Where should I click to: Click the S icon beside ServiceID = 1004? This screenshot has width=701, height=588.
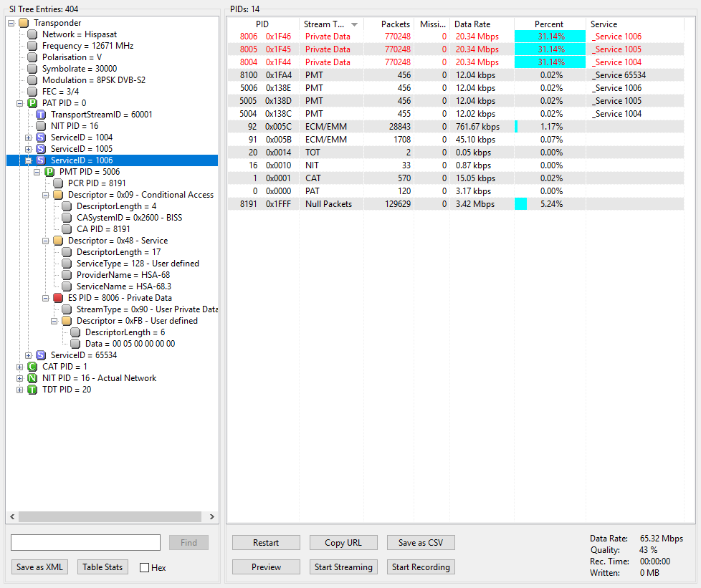(41, 138)
